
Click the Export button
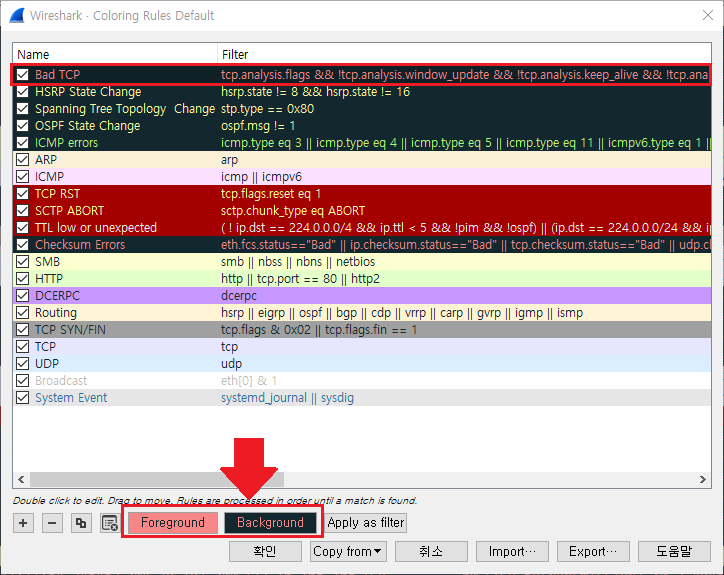(x=593, y=551)
